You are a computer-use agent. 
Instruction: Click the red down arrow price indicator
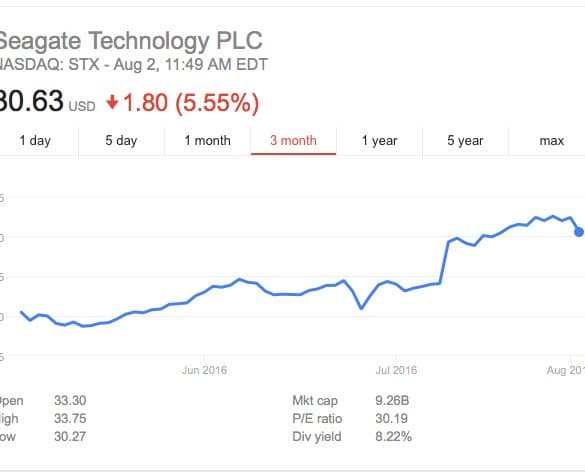[x=112, y=102]
